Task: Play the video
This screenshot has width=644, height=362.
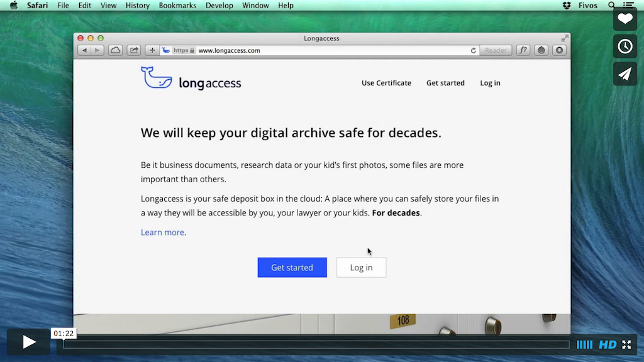Action: (28, 342)
